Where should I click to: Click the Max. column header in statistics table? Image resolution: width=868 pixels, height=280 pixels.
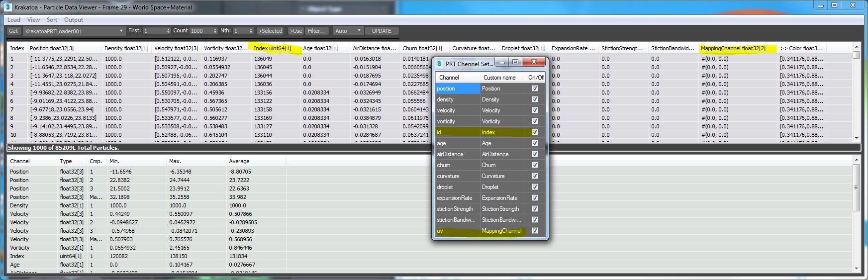pos(196,161)
